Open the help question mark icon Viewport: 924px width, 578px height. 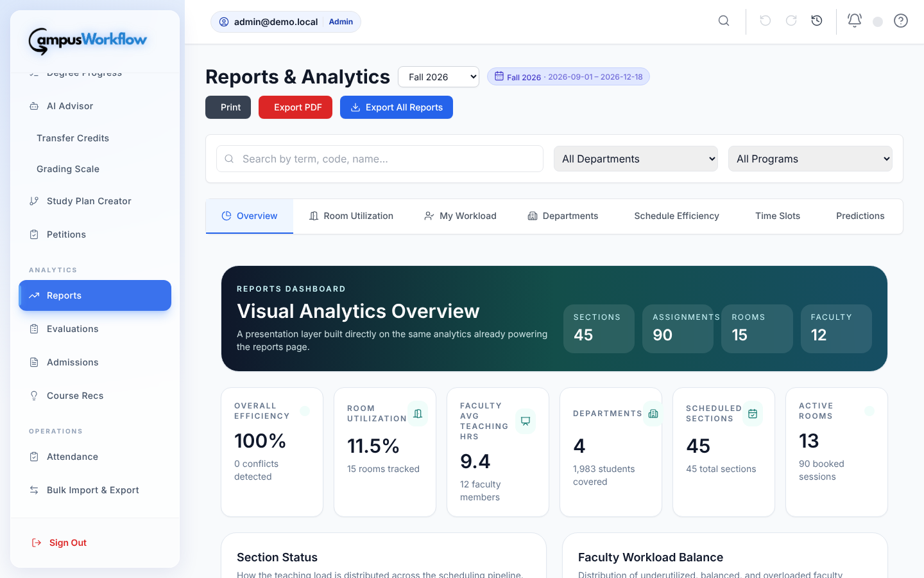(x=901, y=21)
